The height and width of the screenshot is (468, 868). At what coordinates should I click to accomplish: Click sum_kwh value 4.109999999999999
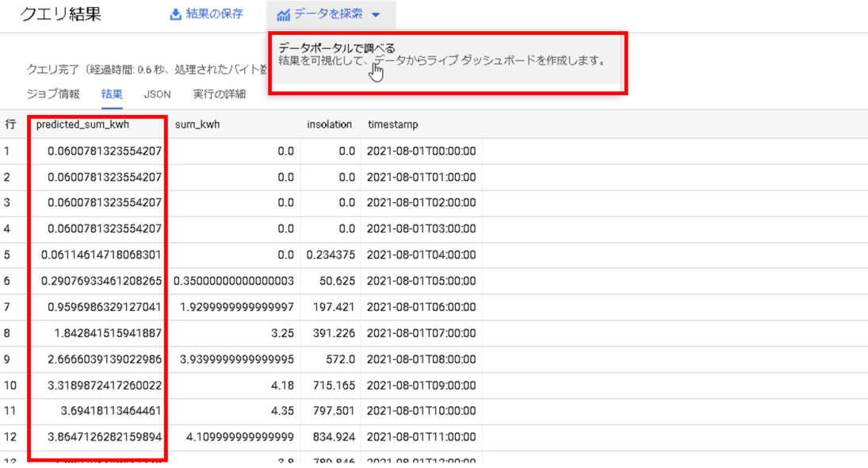(240, 437)
